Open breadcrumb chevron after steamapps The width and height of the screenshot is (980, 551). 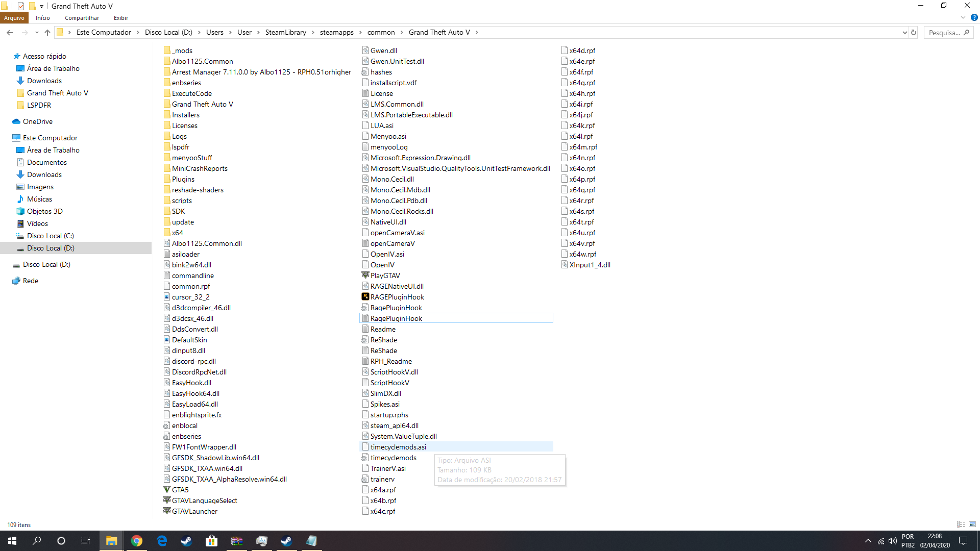[361, 33]
